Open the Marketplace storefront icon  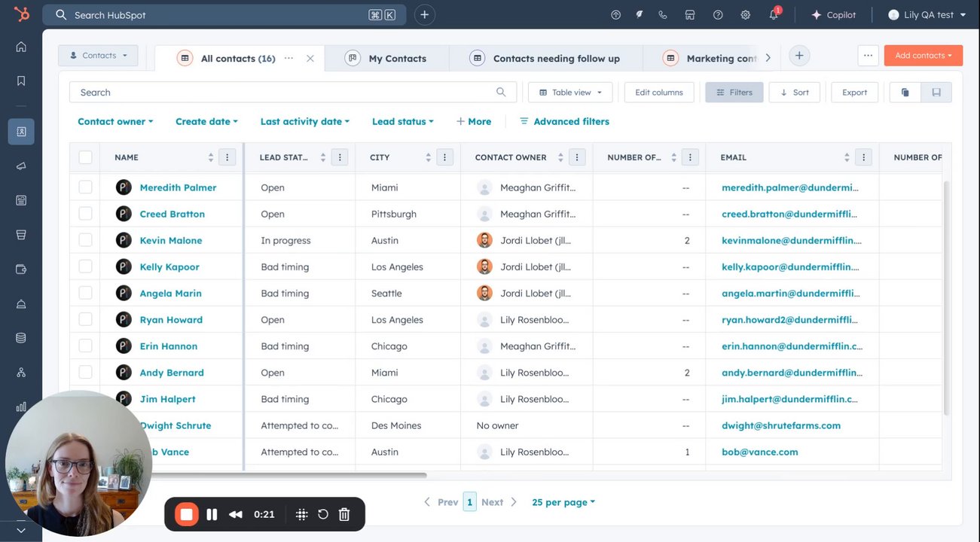[690, 14]
